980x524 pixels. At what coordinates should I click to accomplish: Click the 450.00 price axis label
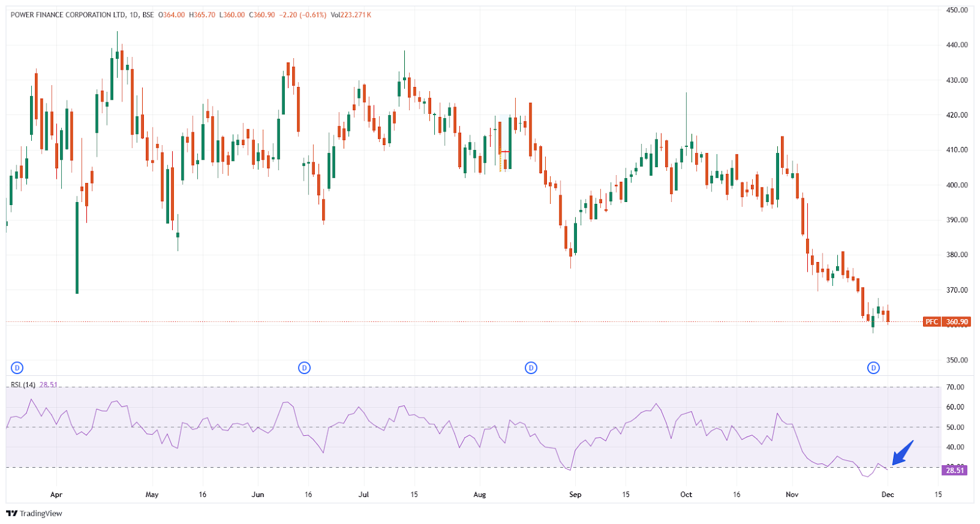click(x=956, y=10)
